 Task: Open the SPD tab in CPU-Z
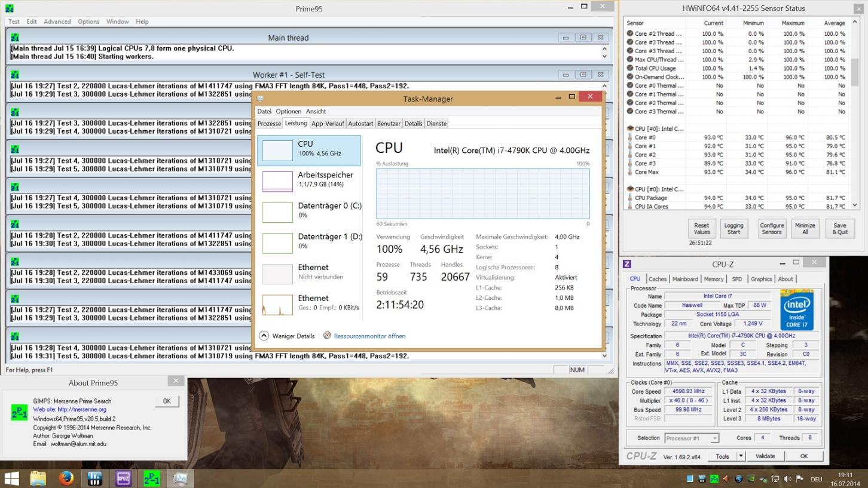[x=737, y=279]
